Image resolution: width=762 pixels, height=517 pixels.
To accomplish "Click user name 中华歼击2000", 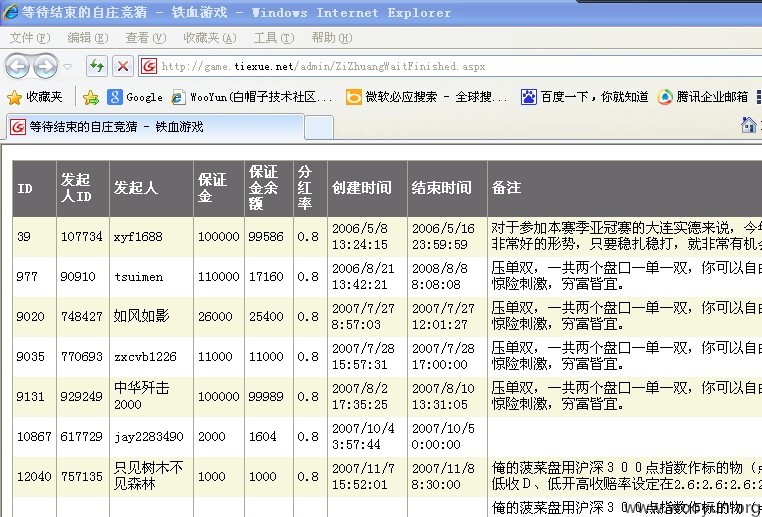I will click(x=141, y=396).
